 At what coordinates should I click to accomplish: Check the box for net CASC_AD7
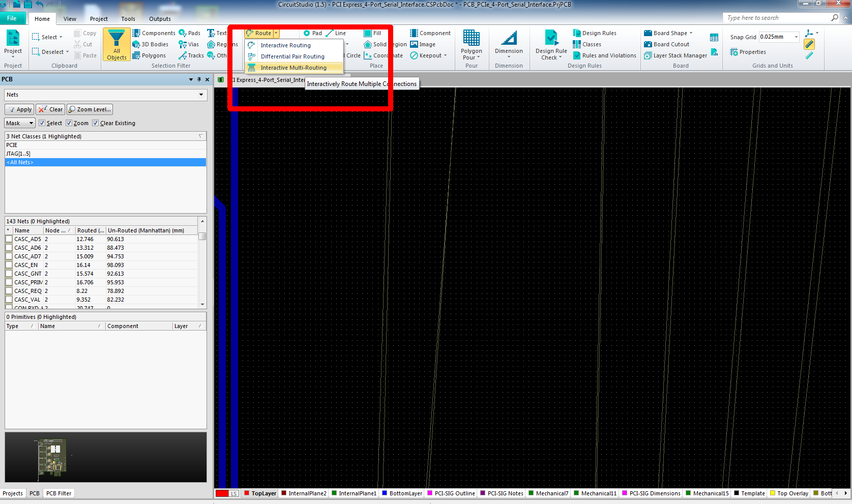pyautogui.click(x=9, y=256)
